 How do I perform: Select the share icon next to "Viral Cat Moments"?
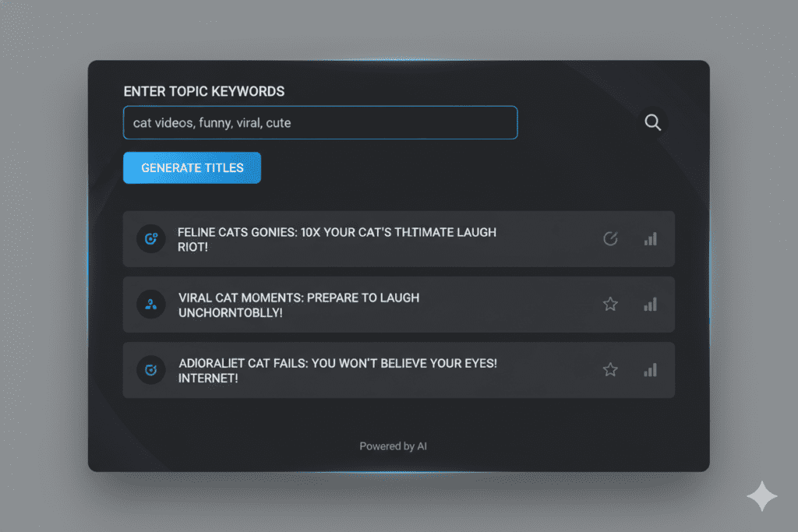[150, 304]
